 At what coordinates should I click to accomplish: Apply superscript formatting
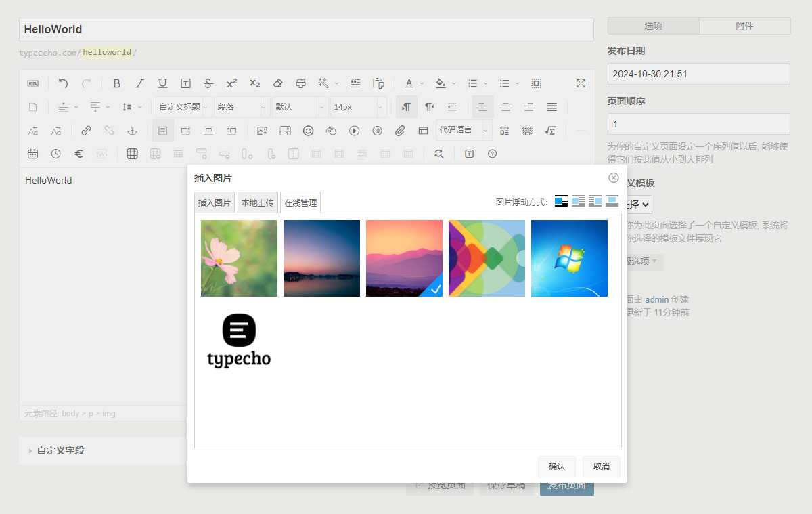[x=231, y=83]
